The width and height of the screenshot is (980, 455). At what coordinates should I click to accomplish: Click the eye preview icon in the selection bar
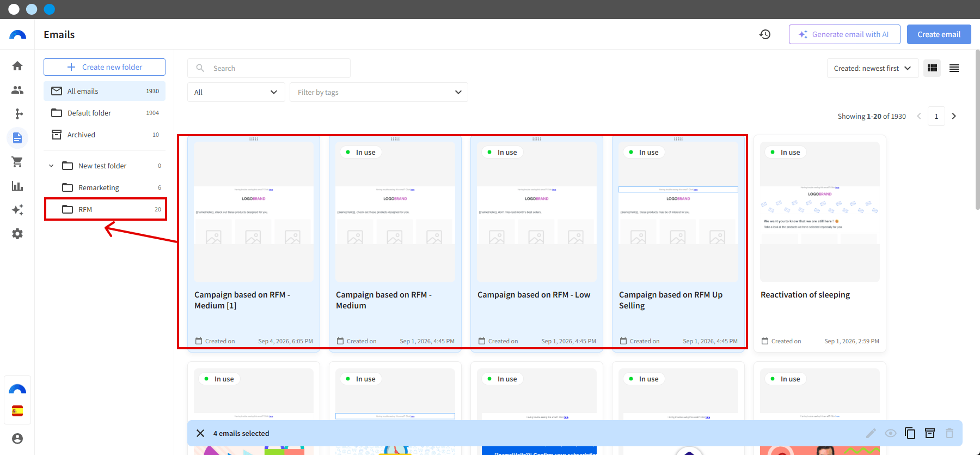tap(891, 433)
